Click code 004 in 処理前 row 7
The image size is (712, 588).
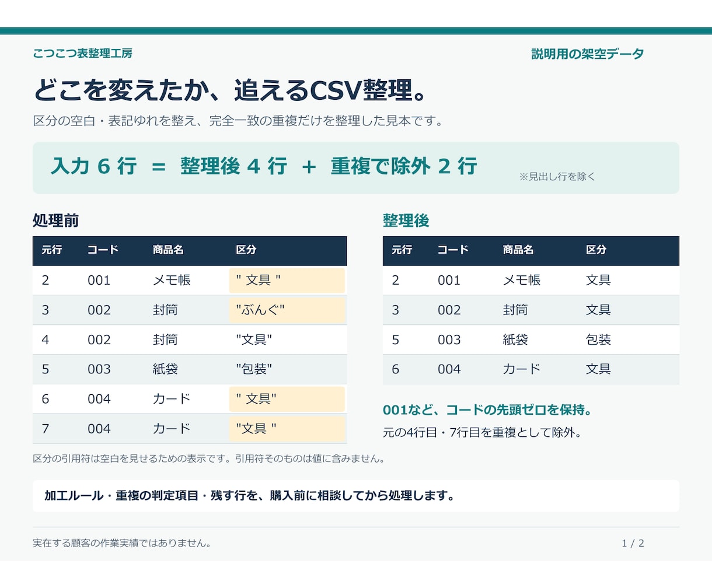[99, 429]
